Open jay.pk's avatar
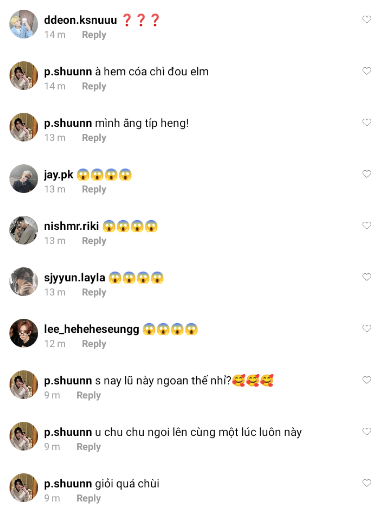 tap(23, 179)
